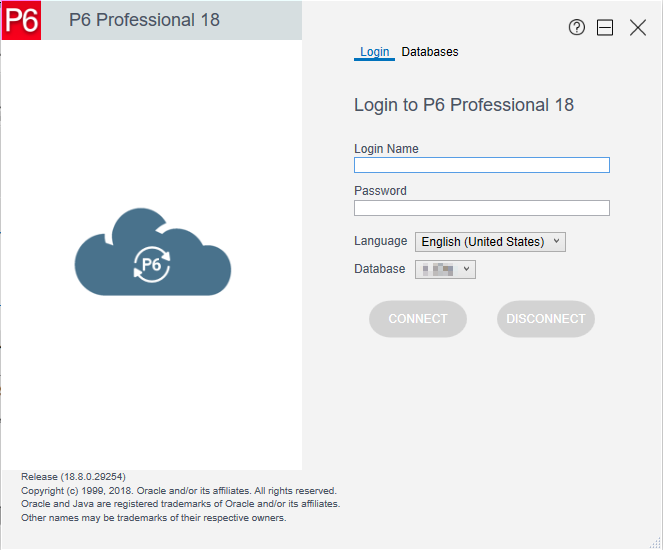Viewport: 663px width, 550px height.
Task: Expand the Database selection dropdown
Action: tap(445, 269)
